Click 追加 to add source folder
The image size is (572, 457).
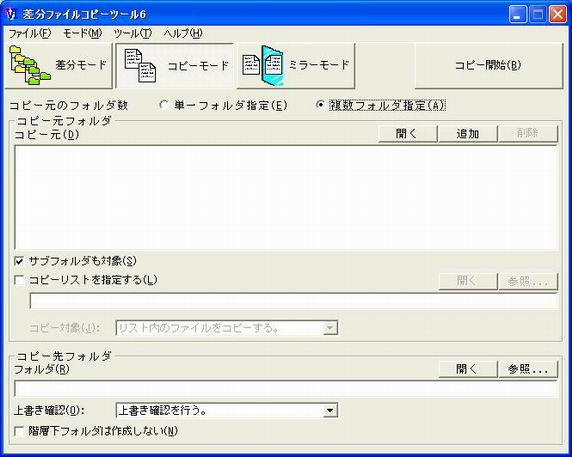468,134
